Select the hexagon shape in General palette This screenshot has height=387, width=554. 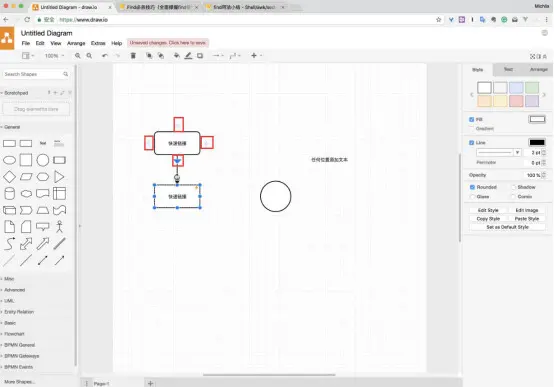[x=43, y=177]
